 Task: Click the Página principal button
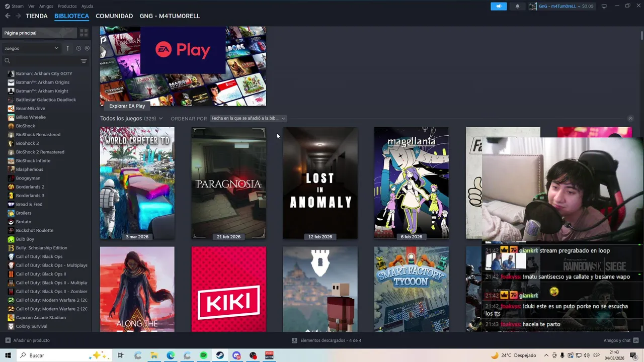39,33
